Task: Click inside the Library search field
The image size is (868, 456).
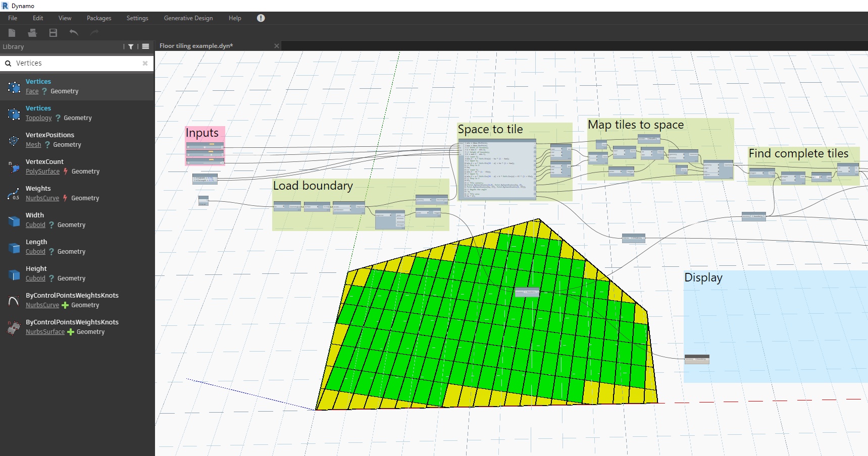Action: (76, 63)
